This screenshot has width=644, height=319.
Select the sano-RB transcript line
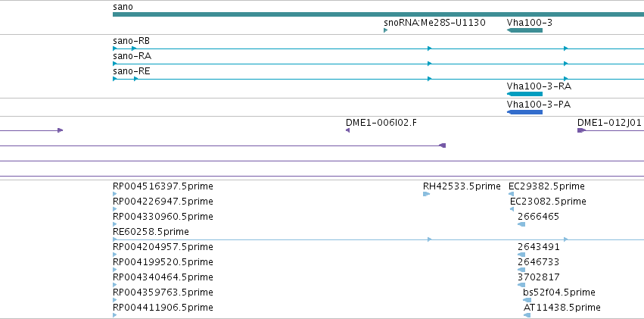[x=378, y=48]
